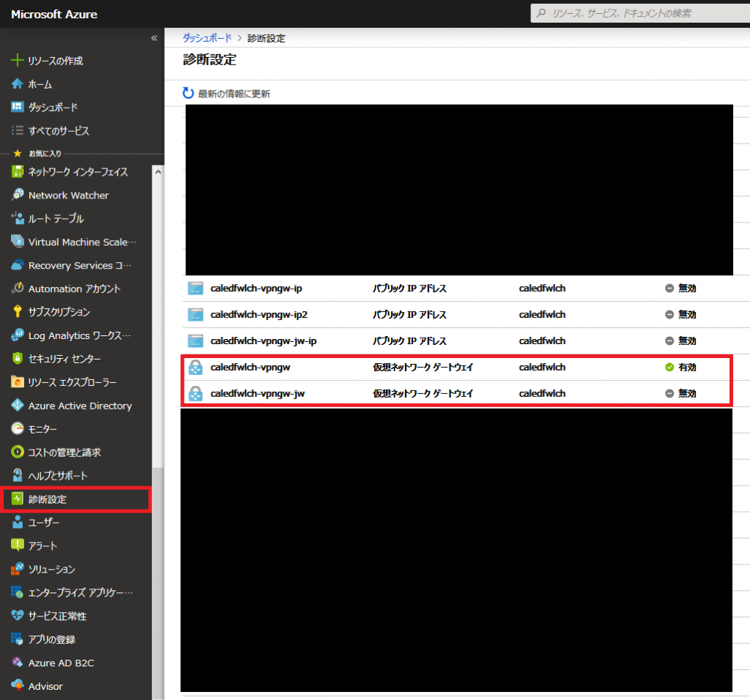This screenshot has width=750, height=700.
Task: Click the ネットワーク インターフェイス icon
Action: point(18,171)
